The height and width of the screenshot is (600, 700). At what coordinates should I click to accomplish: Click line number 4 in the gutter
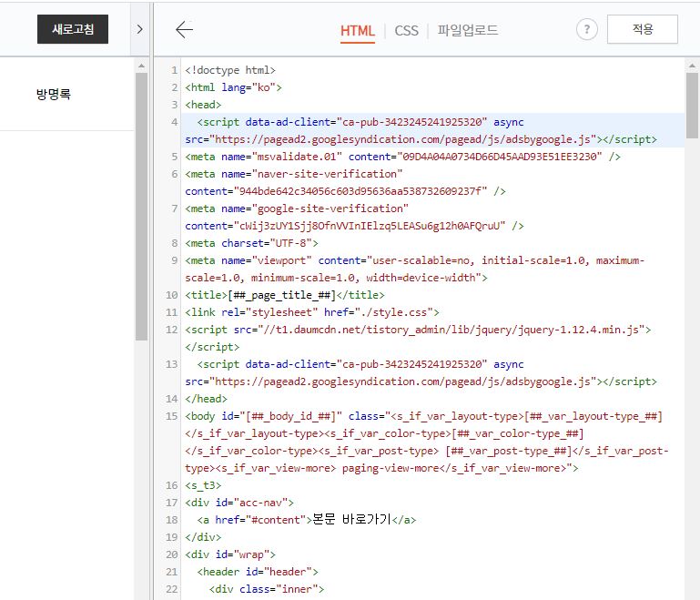[x=175, y=122]
